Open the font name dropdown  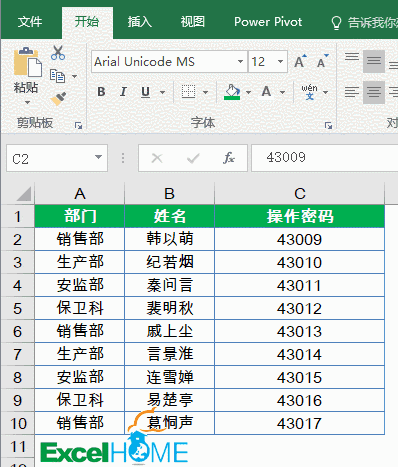[x=240, y=62]
